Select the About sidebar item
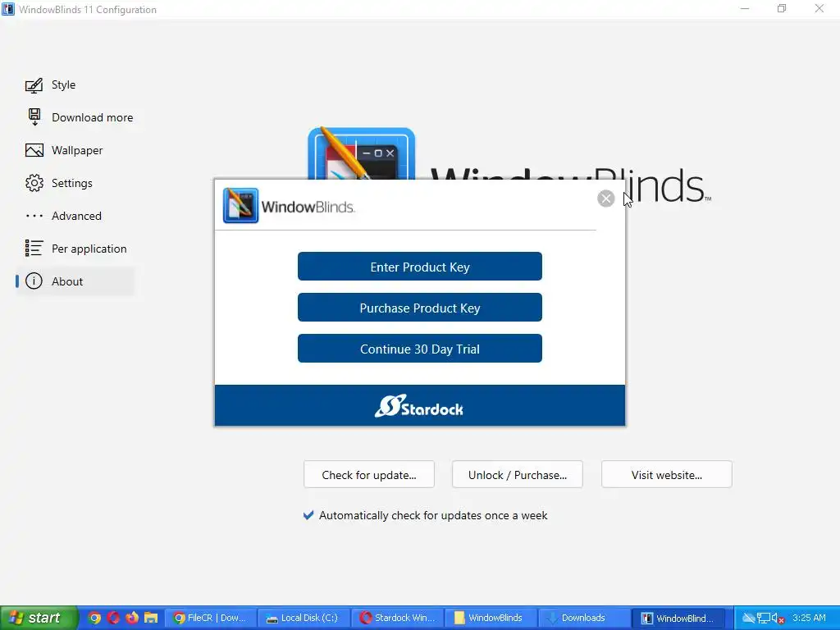The image size is (840, 630). (x=75, y=281)
